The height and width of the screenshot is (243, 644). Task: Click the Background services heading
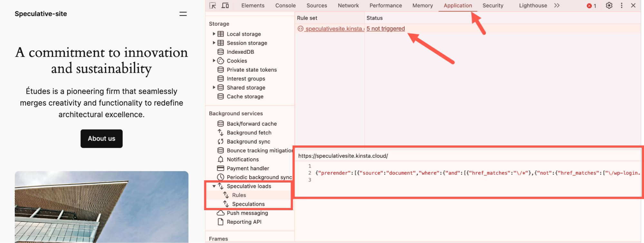click(x=236, y=113)
